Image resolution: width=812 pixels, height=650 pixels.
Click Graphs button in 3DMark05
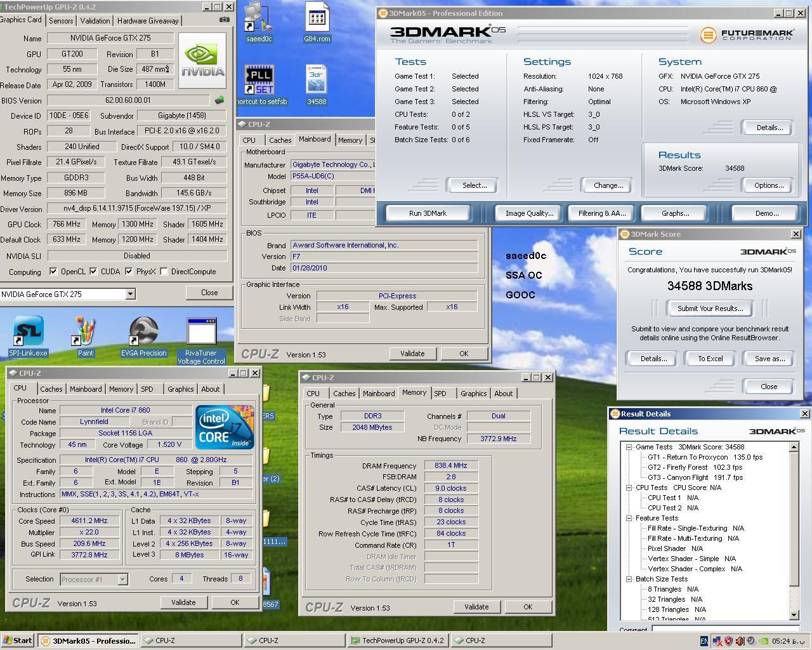click(x=675, y=213)
